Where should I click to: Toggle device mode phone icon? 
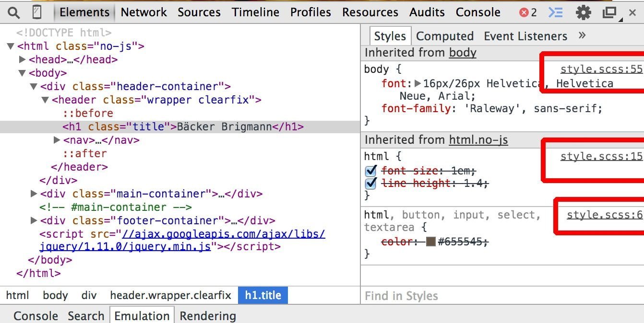pos(36,12)
